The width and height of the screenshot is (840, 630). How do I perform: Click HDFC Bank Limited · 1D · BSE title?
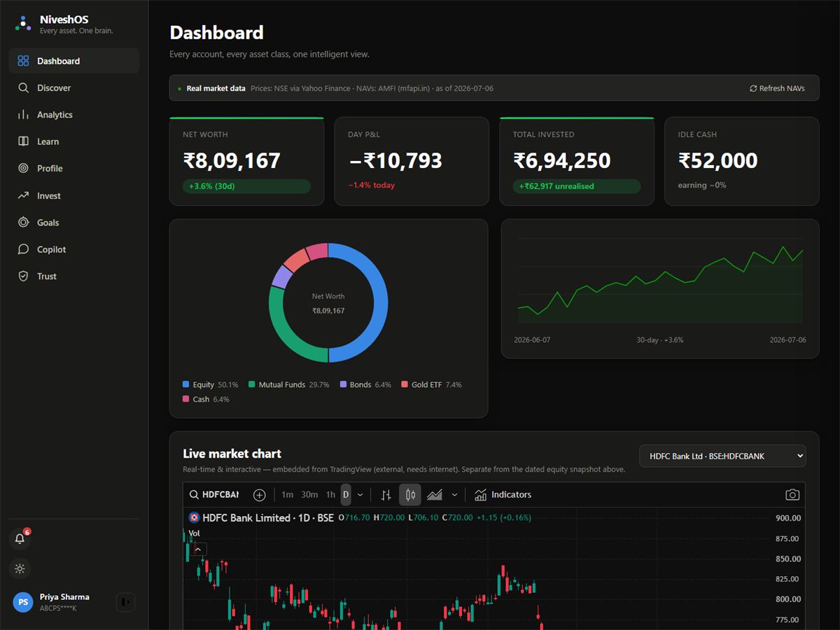(x=268, y=518)
